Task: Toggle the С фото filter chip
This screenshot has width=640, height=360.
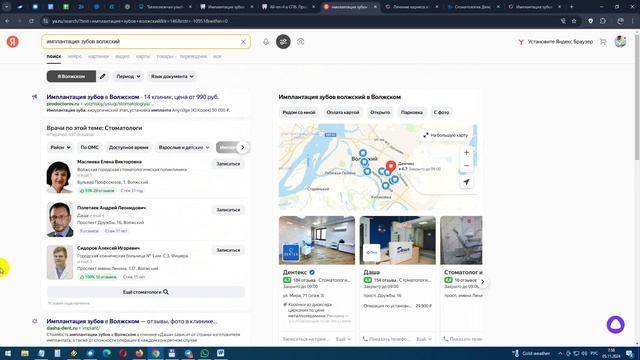Action: point(441,112)
